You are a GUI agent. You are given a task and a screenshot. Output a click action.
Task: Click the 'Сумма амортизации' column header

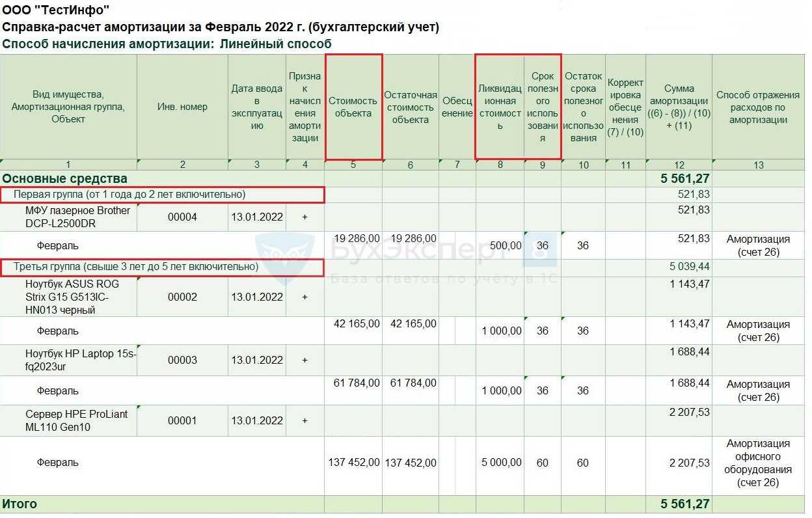tap(679, 107)
